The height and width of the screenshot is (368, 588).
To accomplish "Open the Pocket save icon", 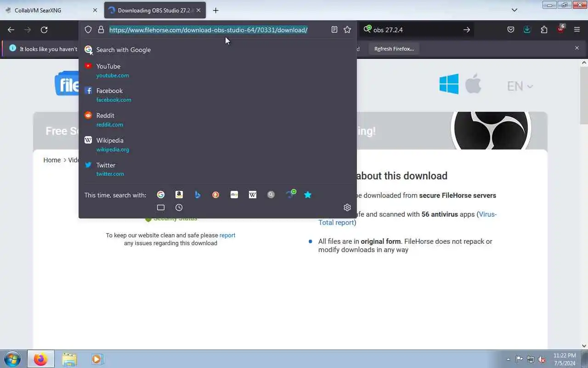I will [x=511, y=30].
